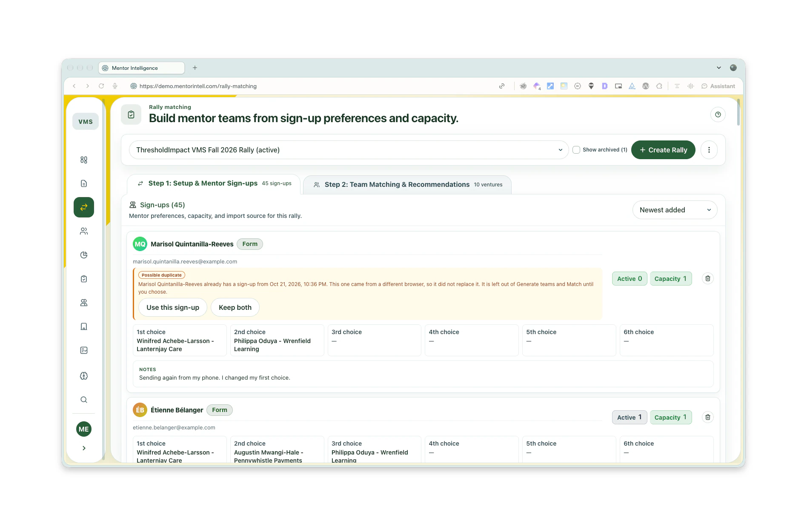807x532 pixels.
Task: Open the brain intelligence icon in sidebar
Action: [x=84, y=376]
